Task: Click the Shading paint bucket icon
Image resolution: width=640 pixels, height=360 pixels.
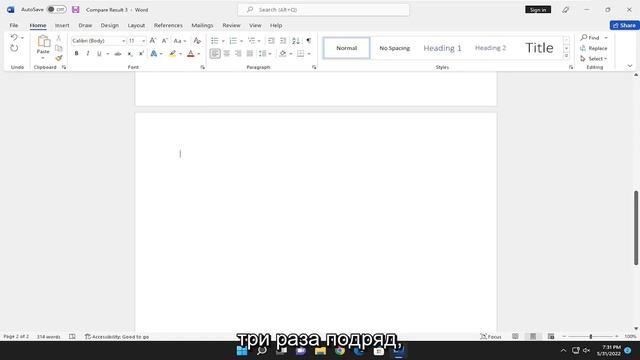Action: (282, 53)
